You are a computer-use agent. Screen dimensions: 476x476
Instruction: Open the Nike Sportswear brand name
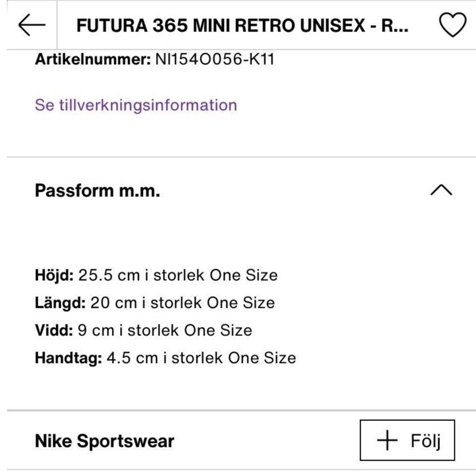pos(104,441)
